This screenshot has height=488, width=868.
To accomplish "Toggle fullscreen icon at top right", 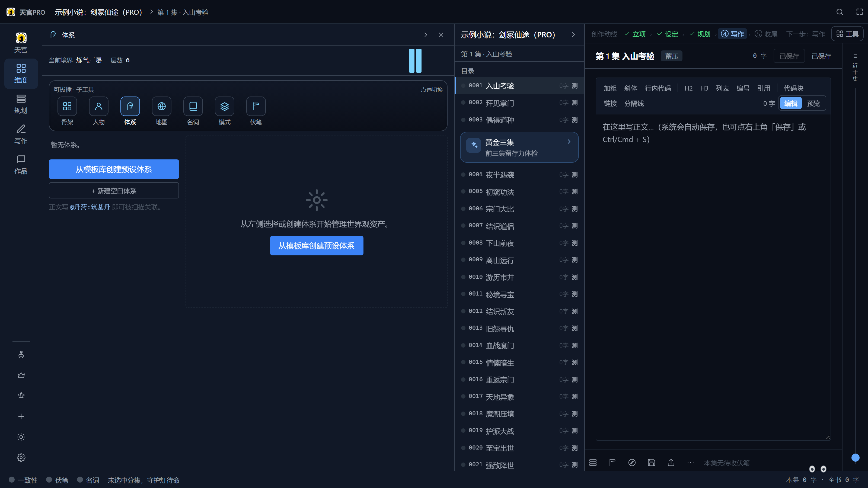I will click(860, 12).
